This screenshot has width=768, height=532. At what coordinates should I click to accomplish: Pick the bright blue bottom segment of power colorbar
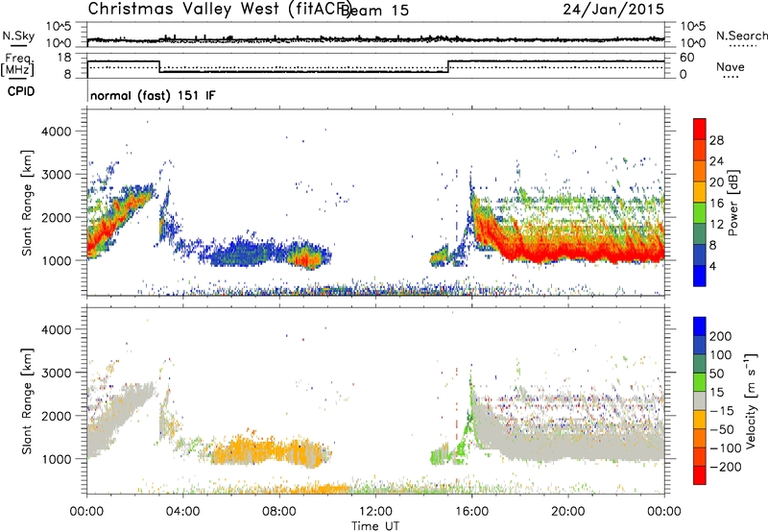click(x=700, y=277)
